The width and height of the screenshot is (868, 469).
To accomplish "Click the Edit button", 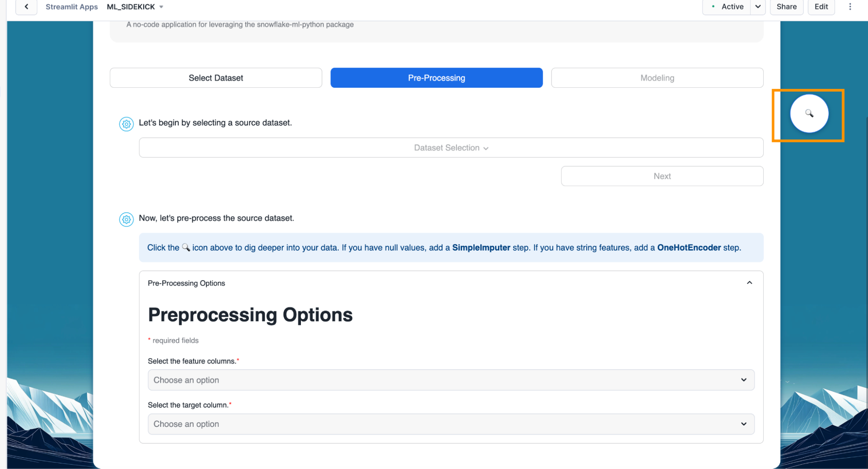I will (x=821, y=7).
